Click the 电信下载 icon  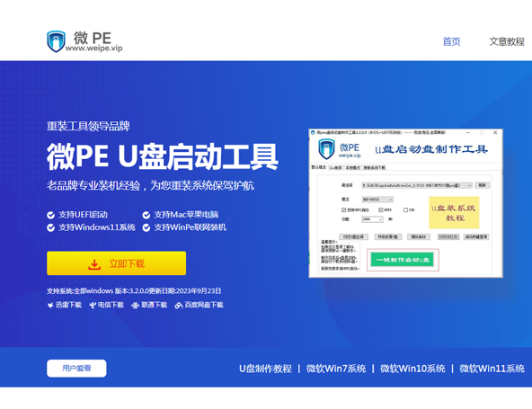(93, 305)
